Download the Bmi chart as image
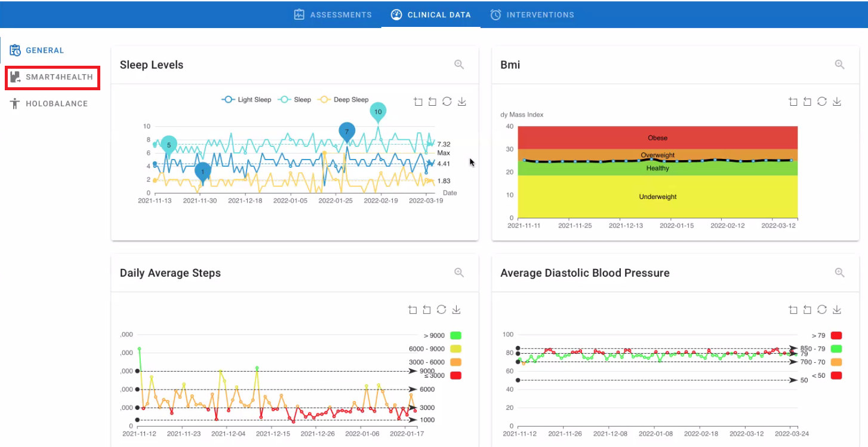 836,102
